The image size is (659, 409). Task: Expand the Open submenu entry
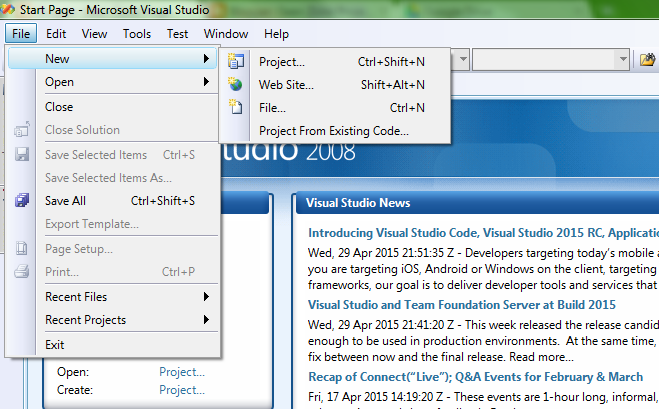pos(112,82)
